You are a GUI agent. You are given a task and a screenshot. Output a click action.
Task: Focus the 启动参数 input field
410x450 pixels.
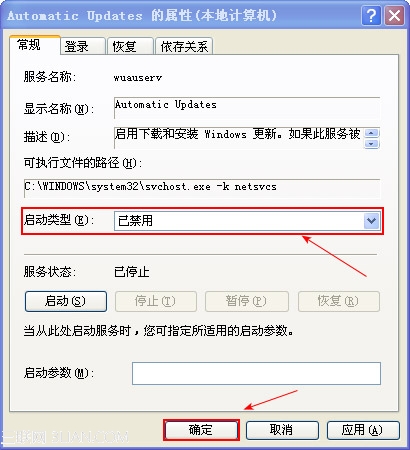pyautogui.click(x=256, y=373)
